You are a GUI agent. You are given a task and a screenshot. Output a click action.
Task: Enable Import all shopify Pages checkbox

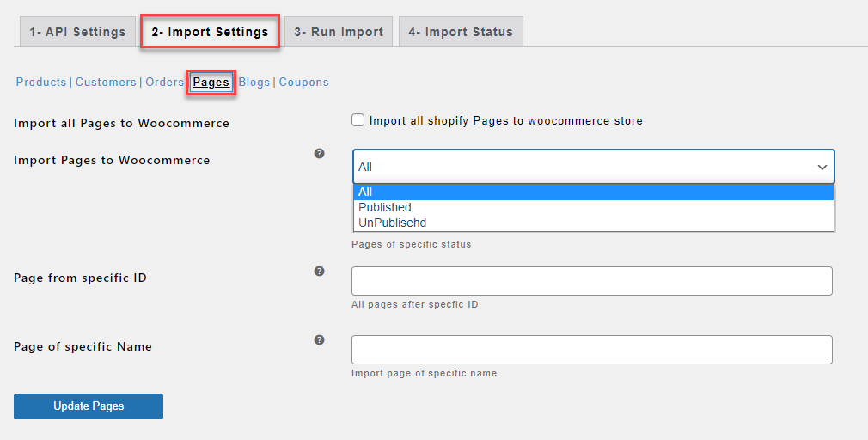tap(358, 120)
